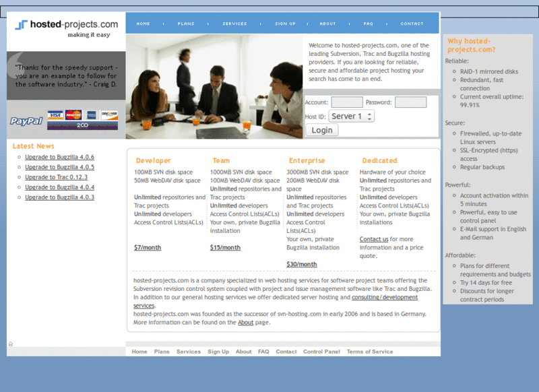Open Sign Up in top navigation bar
The height and width of the screenshot is (392, 539).
coord(285,24)
